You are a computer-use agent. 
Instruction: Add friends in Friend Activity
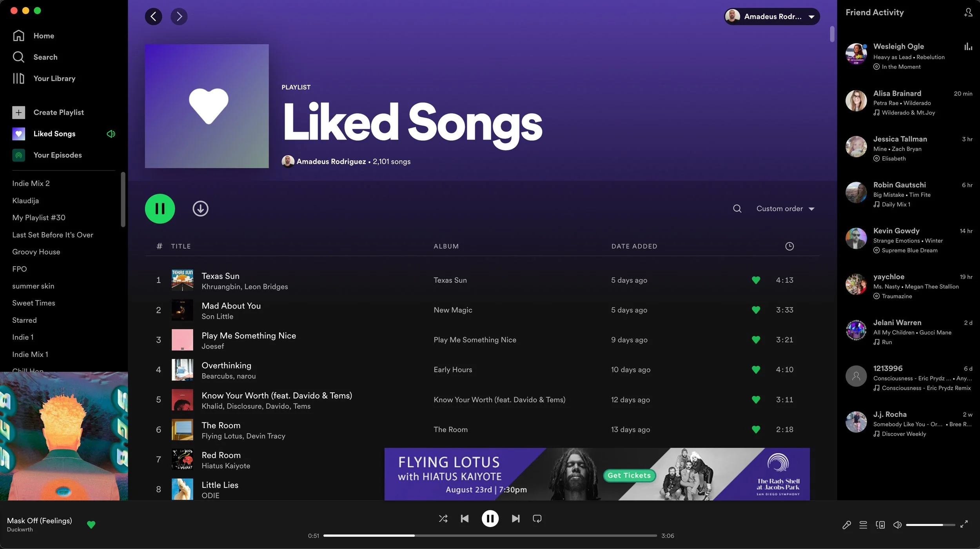point(968,13)
